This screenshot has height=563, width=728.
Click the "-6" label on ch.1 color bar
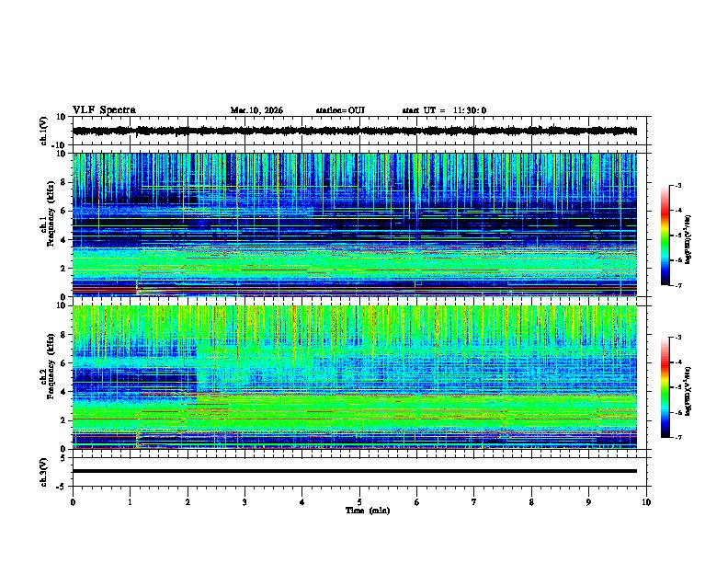[x=677, y=260]
